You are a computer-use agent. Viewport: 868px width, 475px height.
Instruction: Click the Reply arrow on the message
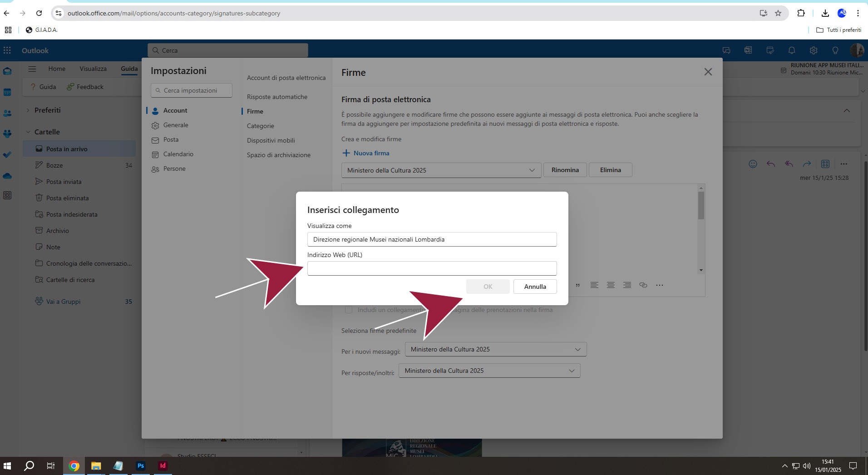(x=771, y=164)
